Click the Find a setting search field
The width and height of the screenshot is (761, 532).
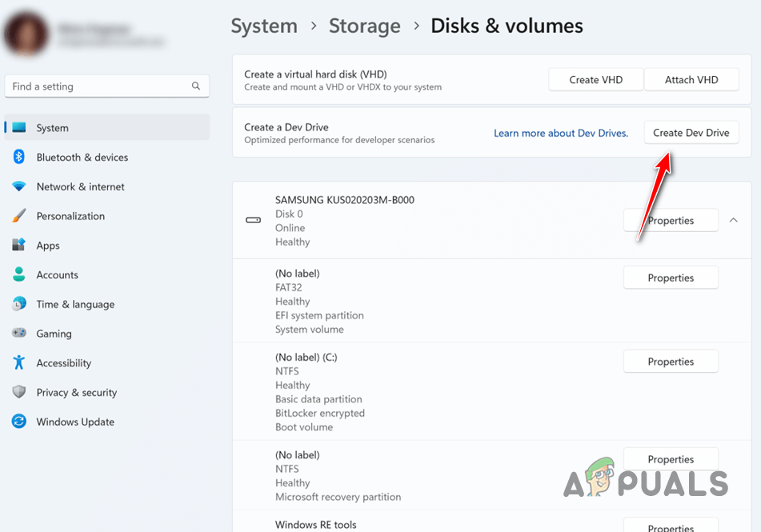click(x=106, y=86)
